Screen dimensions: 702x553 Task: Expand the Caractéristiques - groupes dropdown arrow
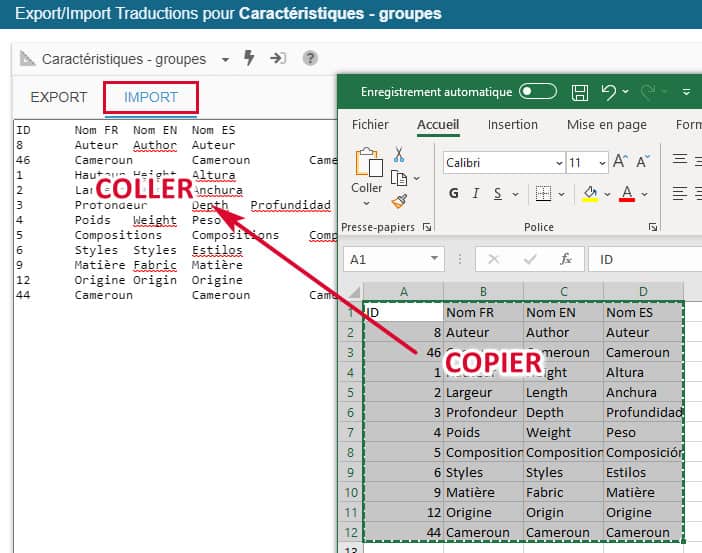click(225, 59)
